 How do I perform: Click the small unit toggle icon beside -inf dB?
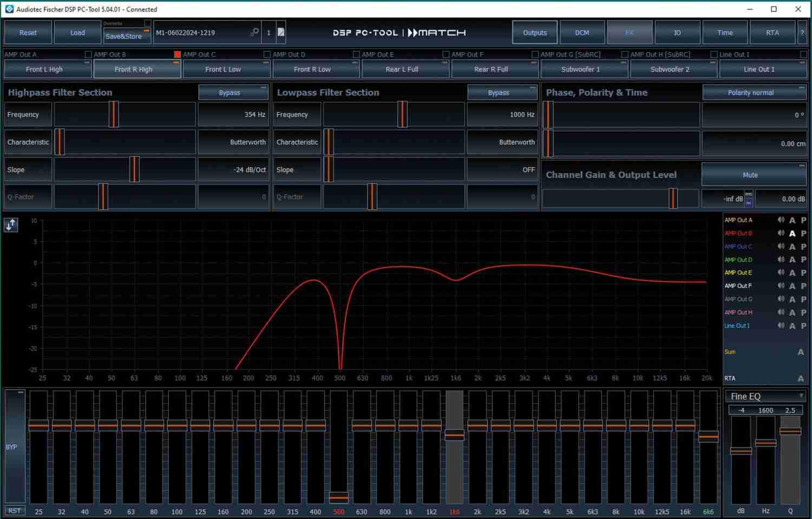pyautogui.click(x=749, y=198)
